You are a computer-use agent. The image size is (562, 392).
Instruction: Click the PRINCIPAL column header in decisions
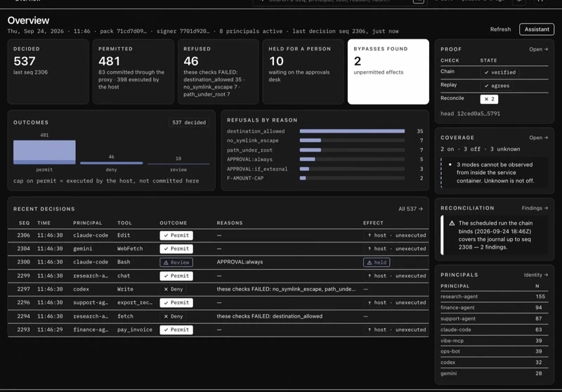pos(87,223)
